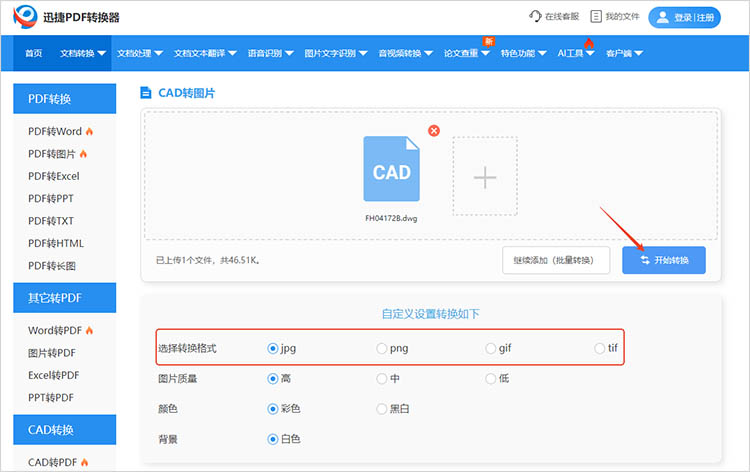Screen dimensions: 750x472
Task: Click the 开始转换 button
Action: pyautogui.click(x=663, y=260)
